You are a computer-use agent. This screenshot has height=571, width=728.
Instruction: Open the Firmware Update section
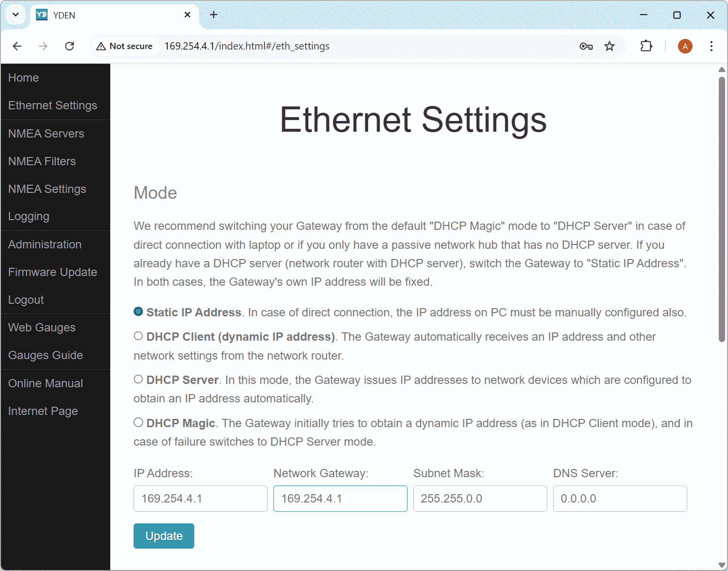tap(52, 272)
